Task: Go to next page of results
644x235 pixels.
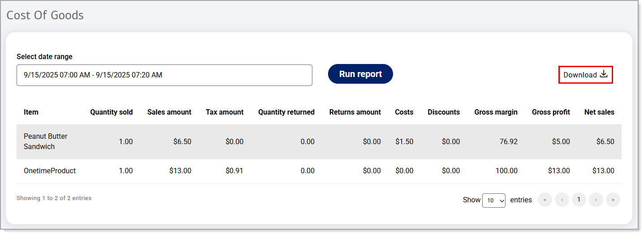Action: (596, 200)
